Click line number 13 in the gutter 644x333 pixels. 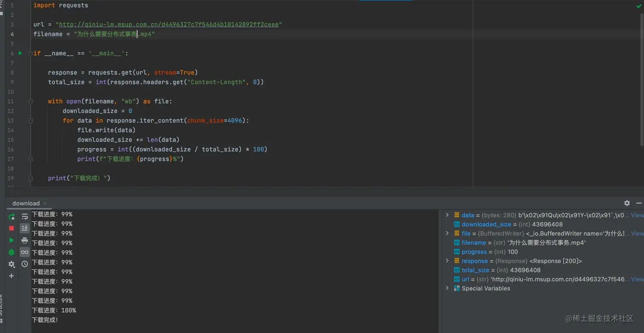point(11,121)
